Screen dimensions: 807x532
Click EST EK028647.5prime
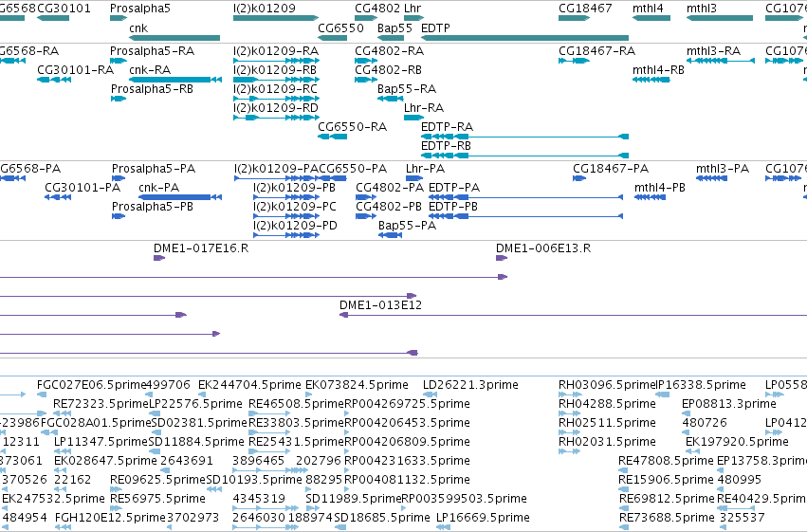click(x=105, y=461)
